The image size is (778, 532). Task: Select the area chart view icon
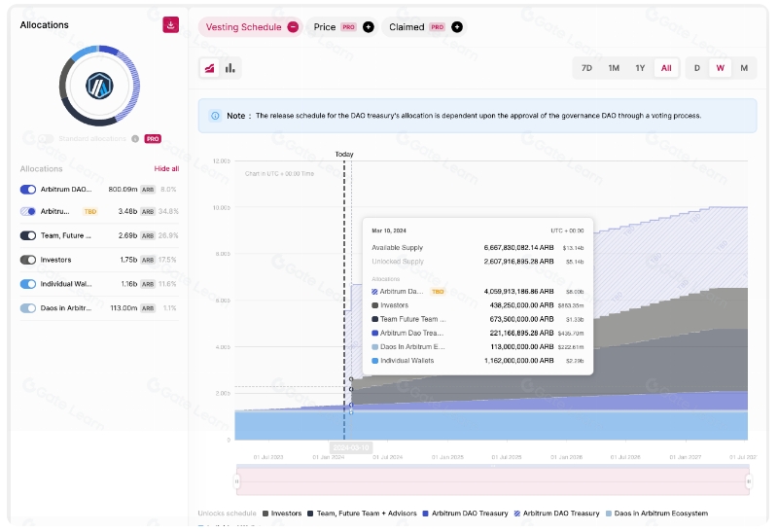(209, 68)
